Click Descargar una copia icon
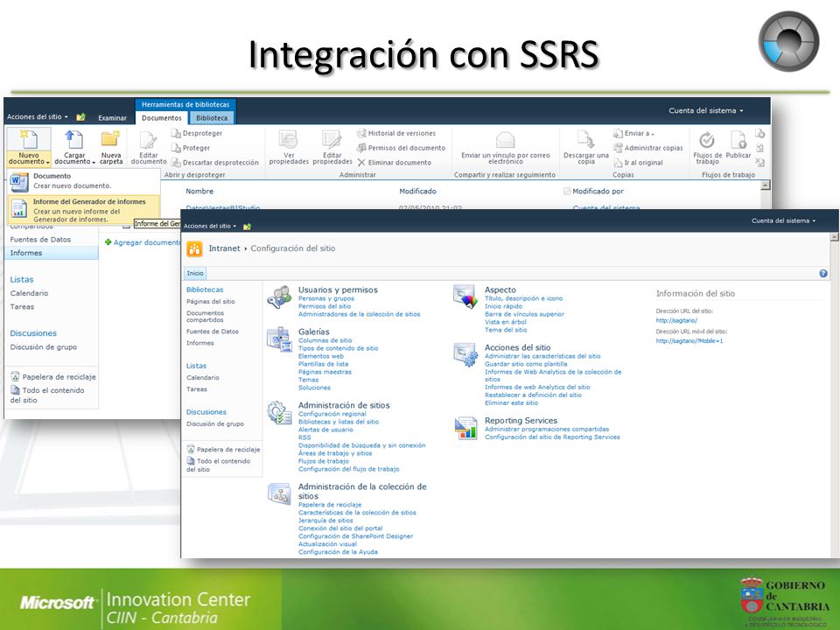 (x=585, y=140)
